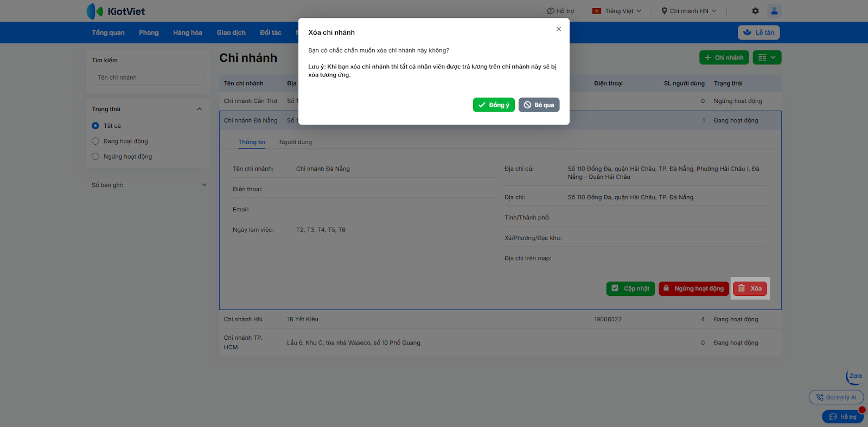Open the Tiếng Việt language dropdown

click(617, 11)
